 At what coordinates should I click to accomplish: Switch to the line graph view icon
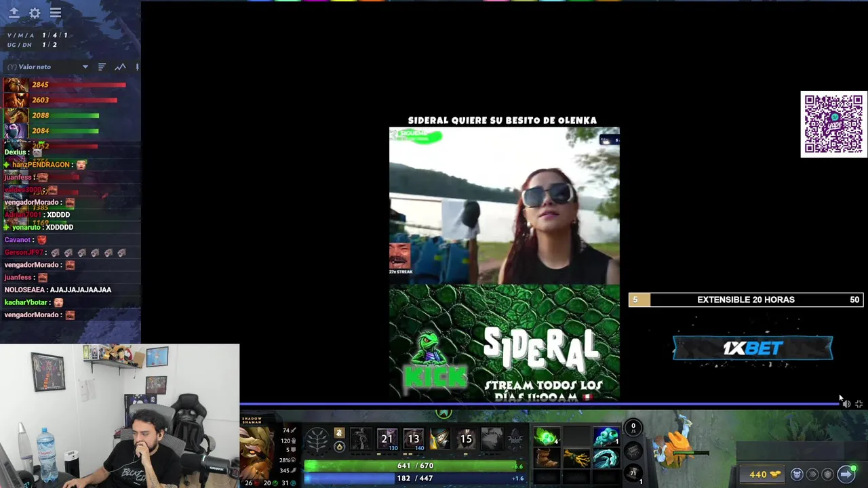tap(120, 67)
